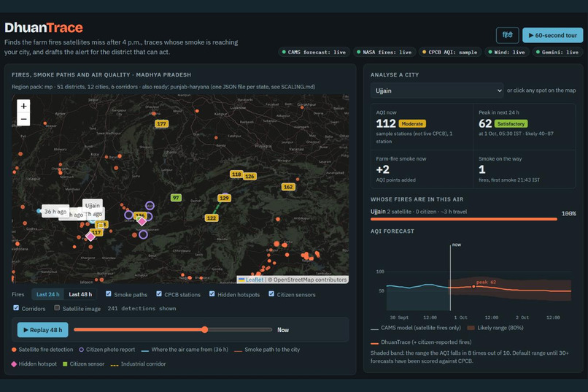Open the green station marker 97
Image resolution: width=588 pixels, height=392 pixels.
[176, 198]
